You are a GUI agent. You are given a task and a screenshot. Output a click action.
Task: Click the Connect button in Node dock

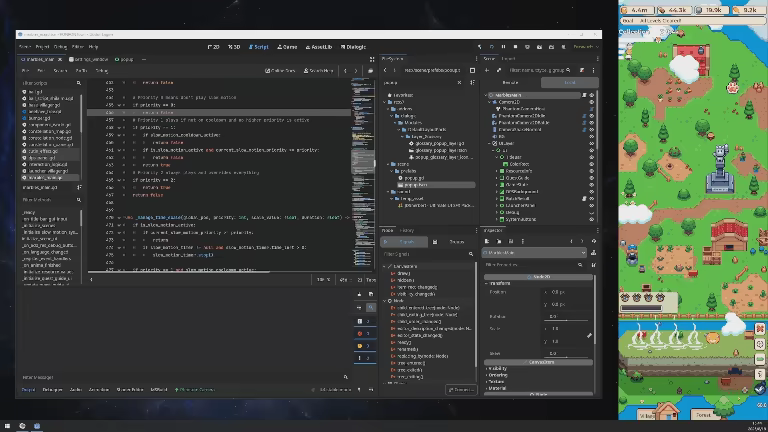pyautogui.click(x=461, y=390)
